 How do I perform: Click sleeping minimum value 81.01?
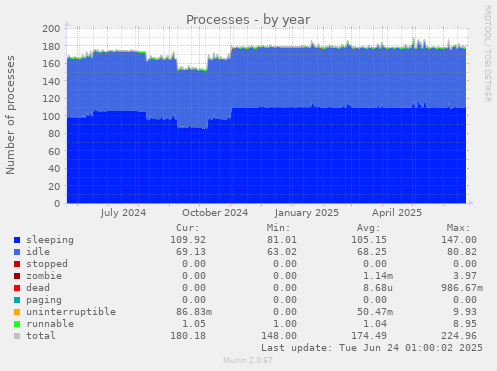pos(282,240)
